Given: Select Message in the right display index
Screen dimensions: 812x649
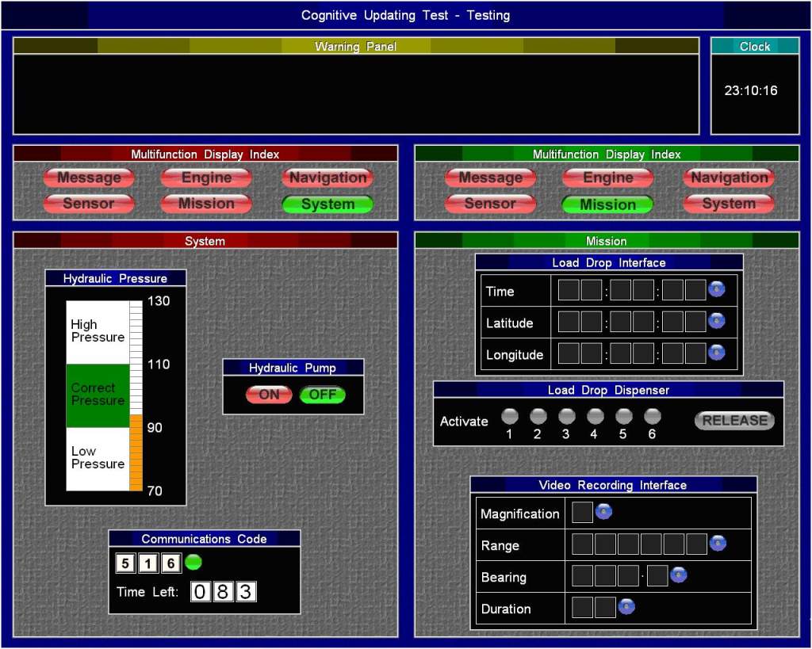Looking at the screenshot, I should 490,178.
